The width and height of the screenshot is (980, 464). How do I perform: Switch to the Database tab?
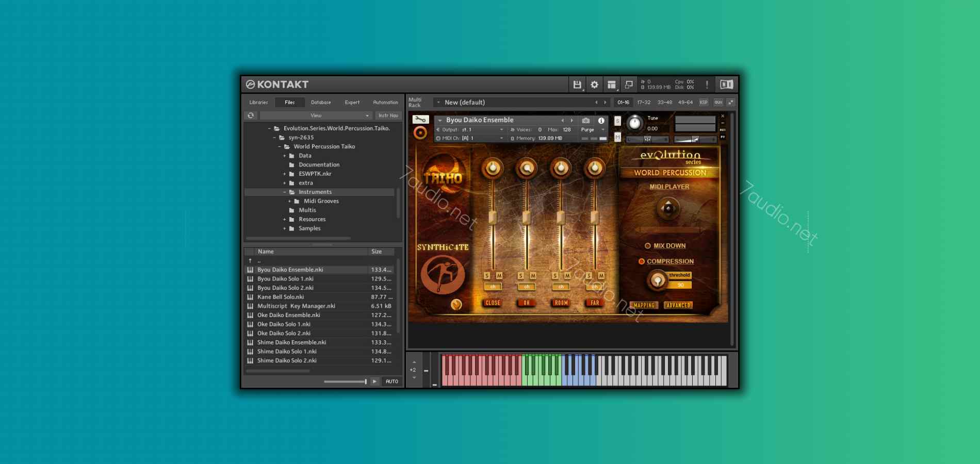point(321,102)
